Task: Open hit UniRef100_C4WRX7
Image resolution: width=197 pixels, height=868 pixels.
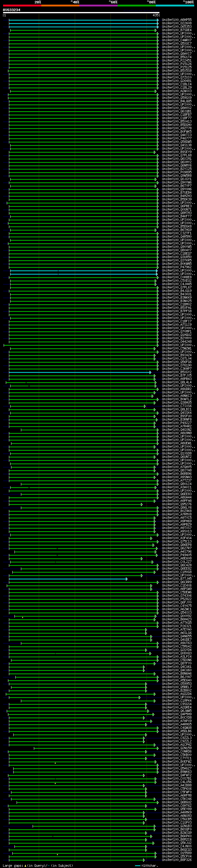Action: point(176,40)
